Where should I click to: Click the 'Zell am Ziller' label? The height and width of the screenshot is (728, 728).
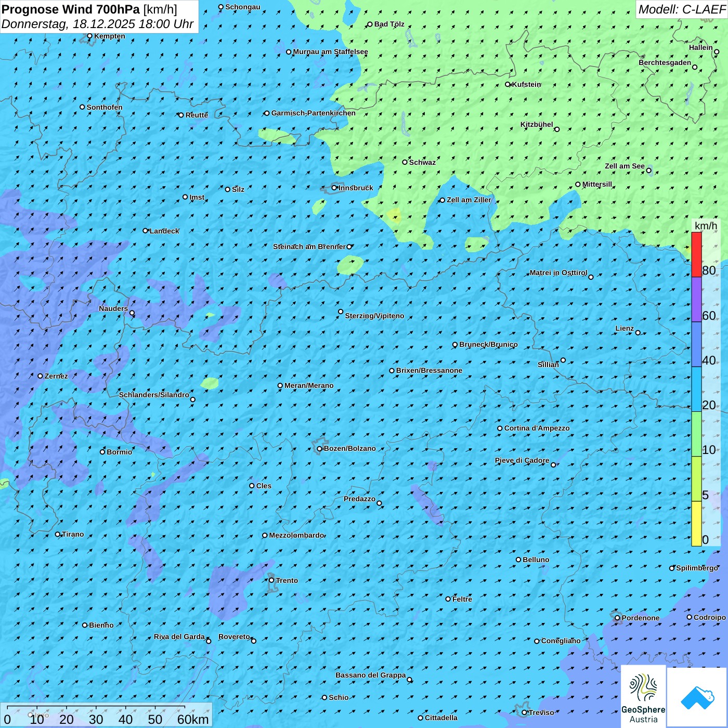coord(469,200)
